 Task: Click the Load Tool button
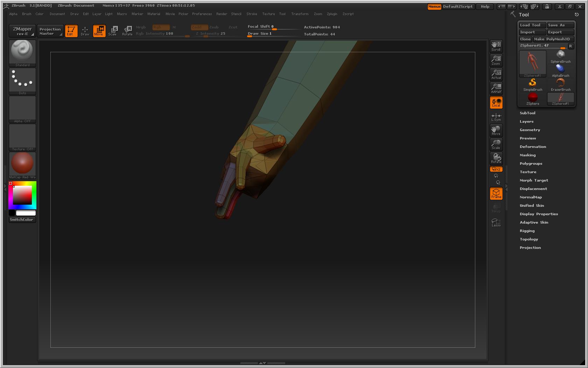tap(532, 25)
